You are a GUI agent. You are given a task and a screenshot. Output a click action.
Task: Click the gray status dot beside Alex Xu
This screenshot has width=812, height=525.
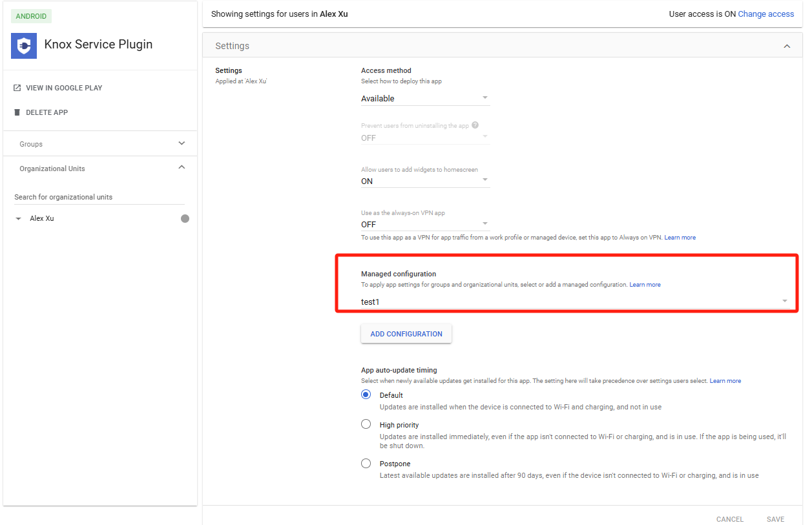click(x=185, y=219)
